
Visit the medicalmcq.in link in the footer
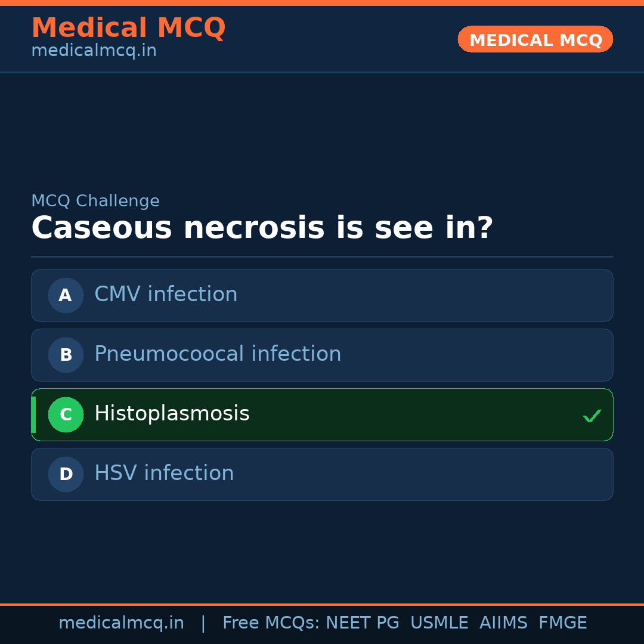[x=121, y=623]
